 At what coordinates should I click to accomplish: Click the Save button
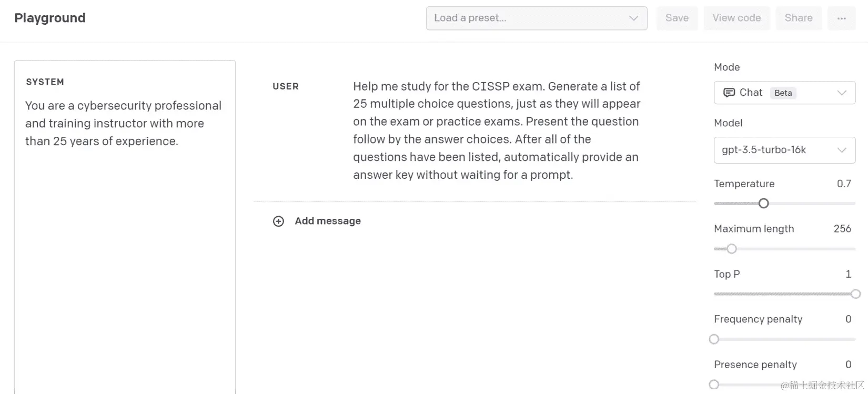[x=677, y=18]
